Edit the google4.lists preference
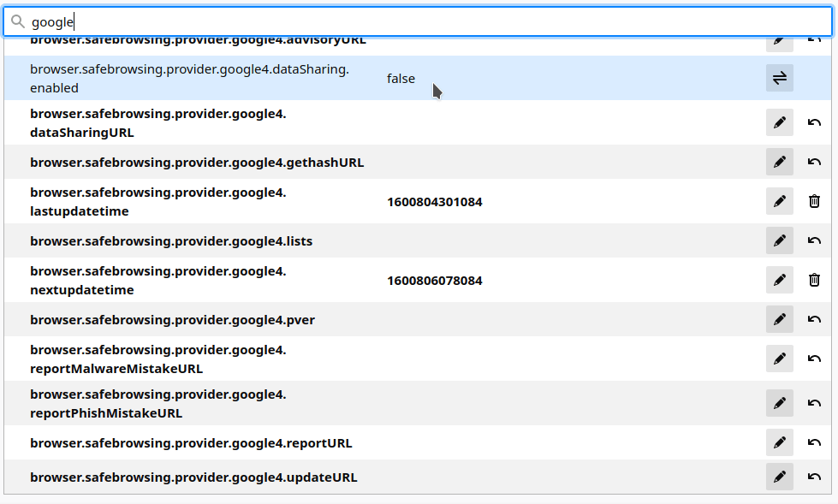The image size is (838, 504). point(779,240)
